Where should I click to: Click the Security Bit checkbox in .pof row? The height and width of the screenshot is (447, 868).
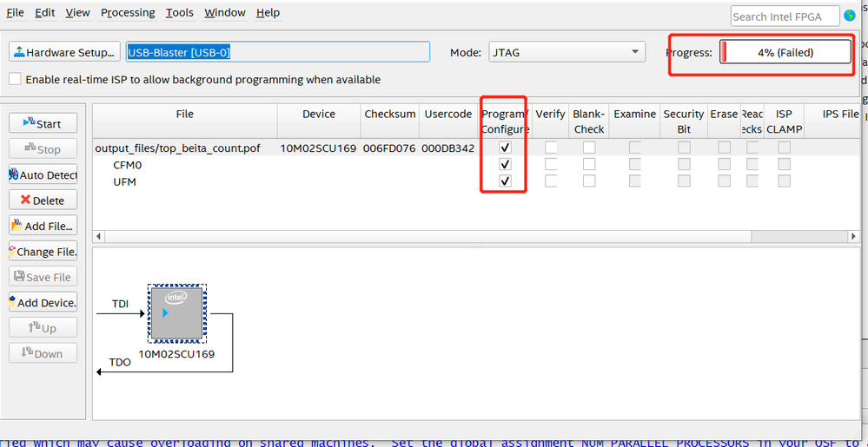[684, 148]
